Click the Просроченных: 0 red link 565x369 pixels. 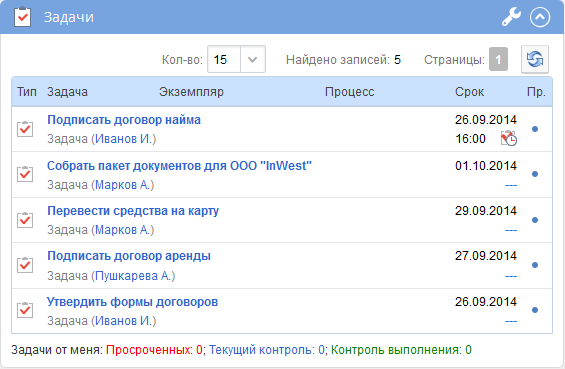(x=154, y=350)
